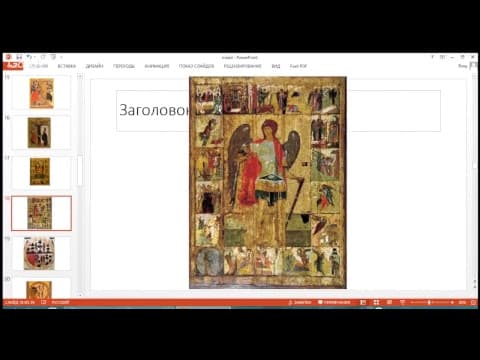480x360 pixels.
Task: Click the slide thumbnail panel scrollbar
Action: pyautogui.click(x=80, y=170)
